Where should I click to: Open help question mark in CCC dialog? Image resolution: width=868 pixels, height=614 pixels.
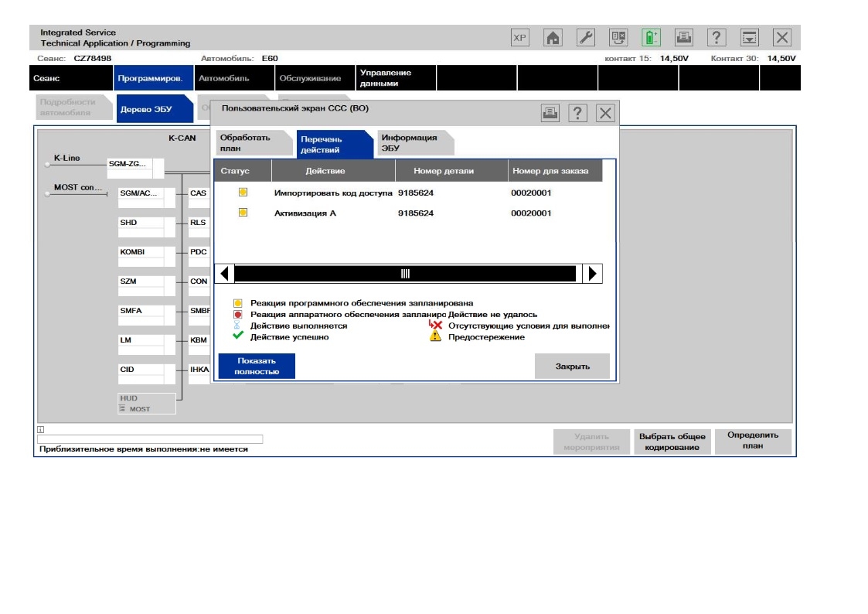click(577, 114)
